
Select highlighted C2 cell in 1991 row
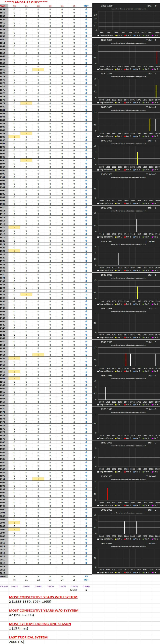[x=38, y=479]
